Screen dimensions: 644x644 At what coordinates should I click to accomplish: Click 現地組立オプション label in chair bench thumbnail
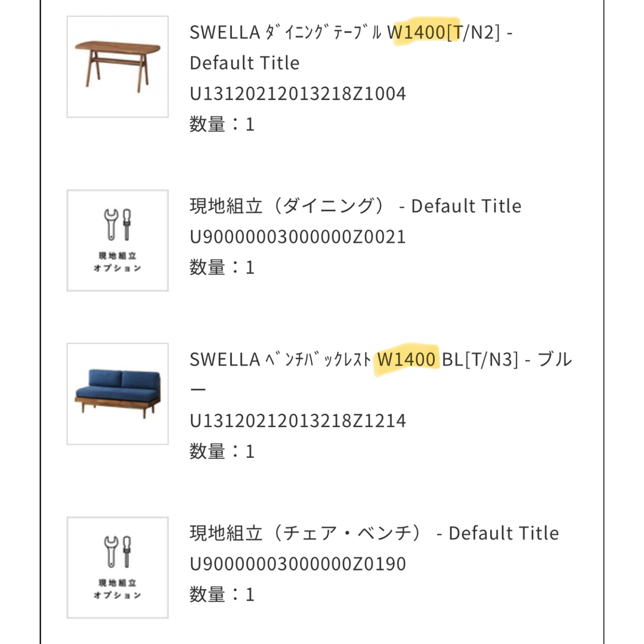[x=117, y=589]
